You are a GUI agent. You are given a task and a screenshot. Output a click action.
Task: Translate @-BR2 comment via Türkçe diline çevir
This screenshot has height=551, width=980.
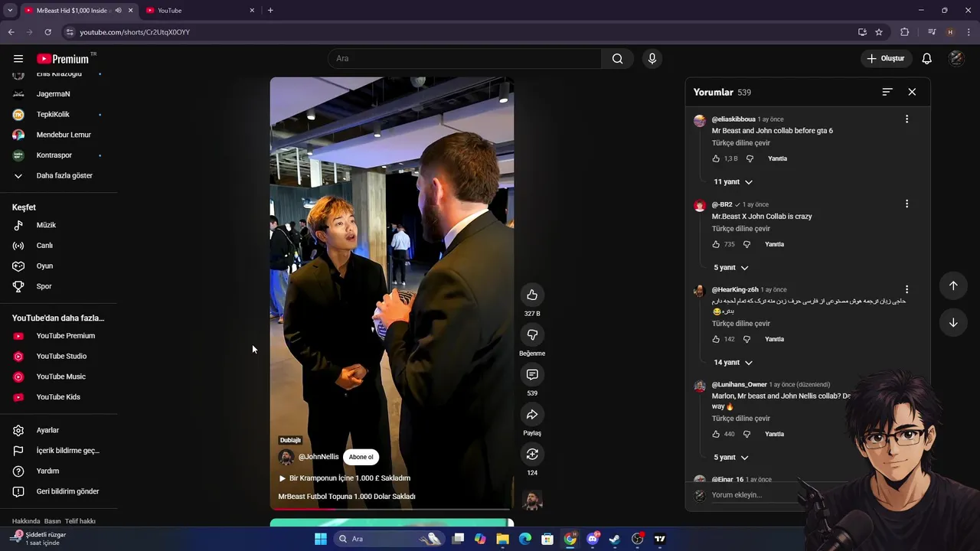[741, 229]
